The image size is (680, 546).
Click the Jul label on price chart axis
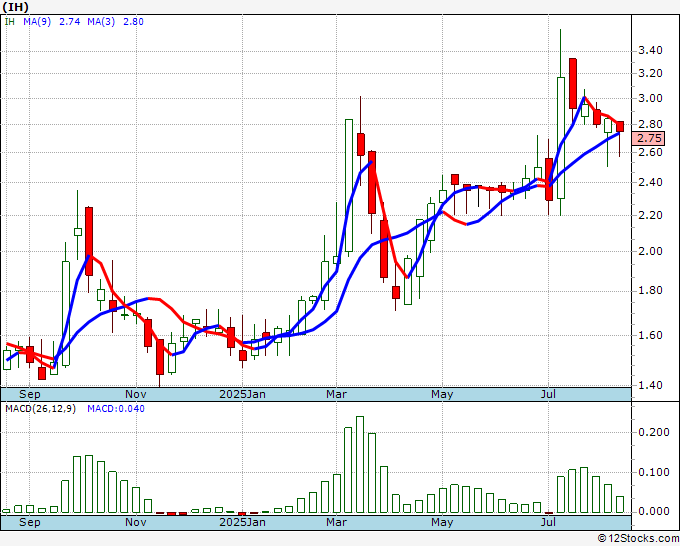[x=548, y=394]
